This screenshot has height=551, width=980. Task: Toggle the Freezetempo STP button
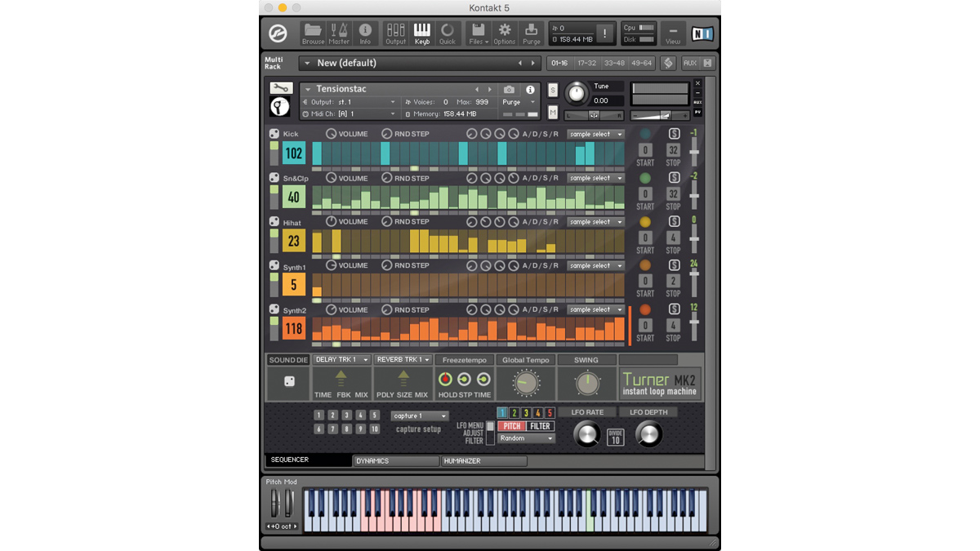point(464,380)
